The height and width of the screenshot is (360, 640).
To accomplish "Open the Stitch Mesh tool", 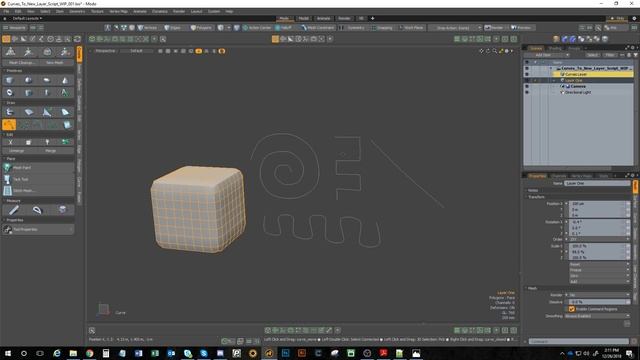I will pyautogui.click(x=38, y=190).
